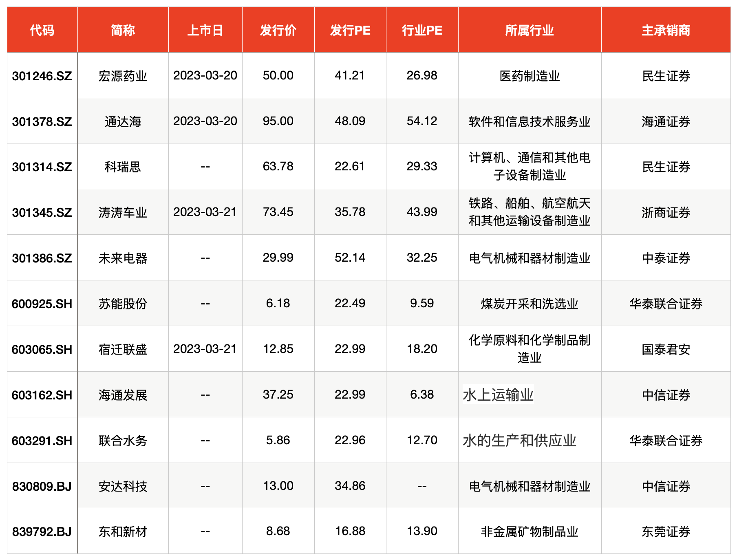Click company name 东和新材
The height and width of the screenshot is (560, 737).
[123, 531]
